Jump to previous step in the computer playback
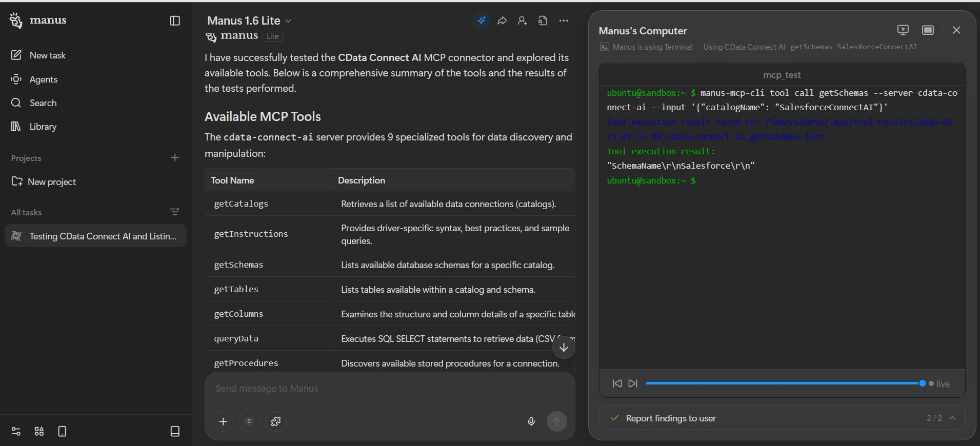 (617, 383)
